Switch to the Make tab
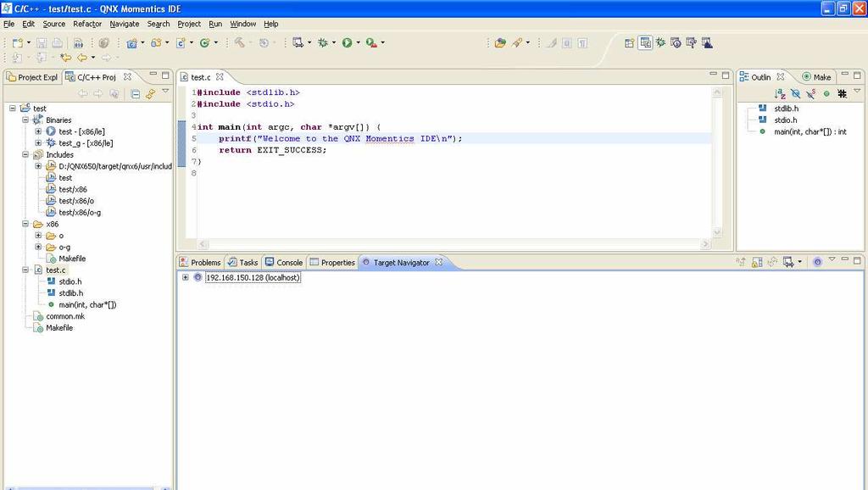The height and width of the screenshot is (490, 868). point(816,77)
